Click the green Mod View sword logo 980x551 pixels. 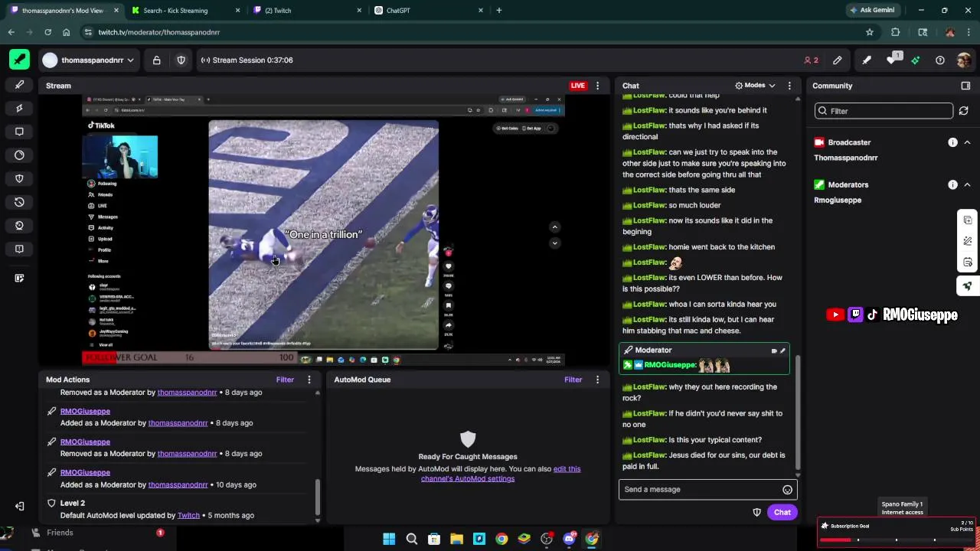point(19,60)
